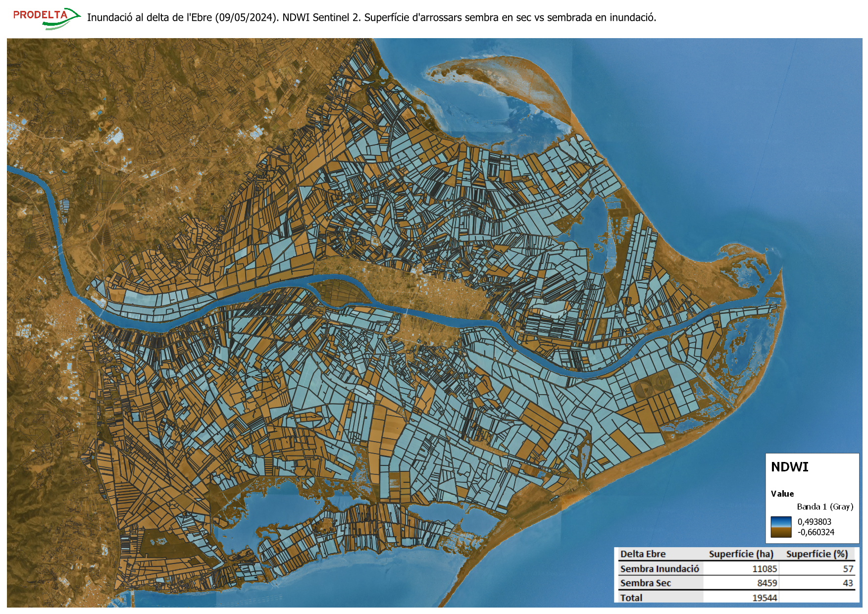Click the NDWI gradient color swatch

coord(781,527)
